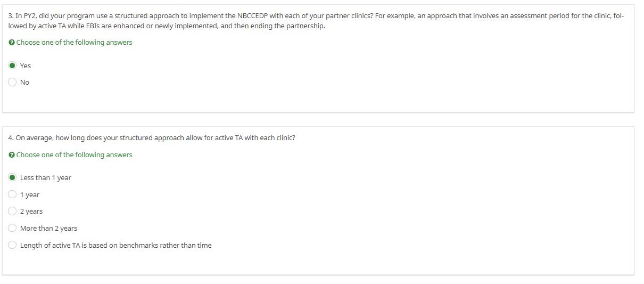The image size is (644, 284).
Task: Click question 3's 'Choose one of the following answers' hint
Action: tap(74, 42)
